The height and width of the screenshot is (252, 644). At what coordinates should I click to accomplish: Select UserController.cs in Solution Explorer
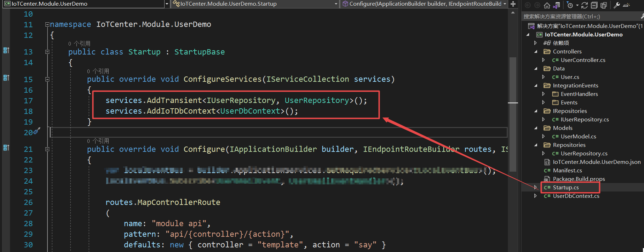583,60
